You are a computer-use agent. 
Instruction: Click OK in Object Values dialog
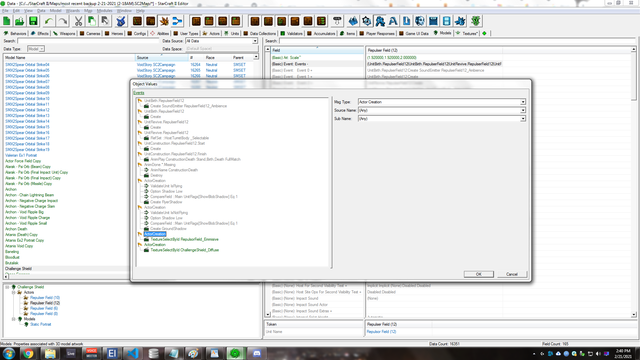(x=479, y=274)
